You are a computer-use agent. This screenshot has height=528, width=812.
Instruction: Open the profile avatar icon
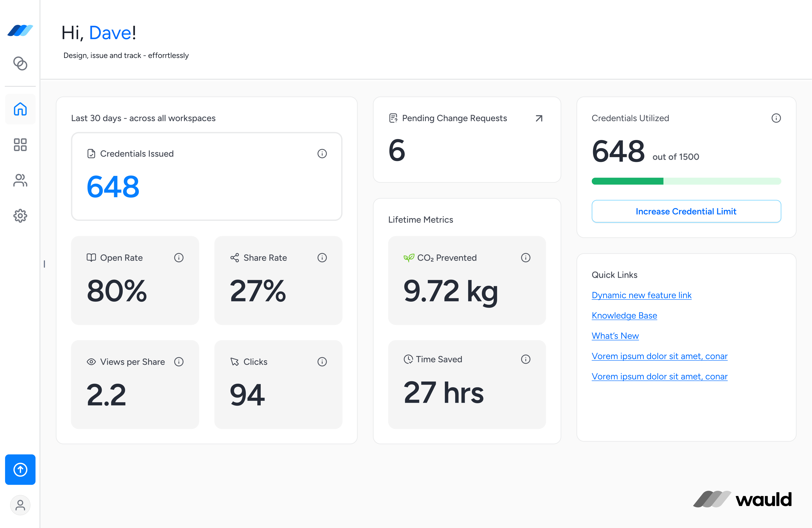20,505
